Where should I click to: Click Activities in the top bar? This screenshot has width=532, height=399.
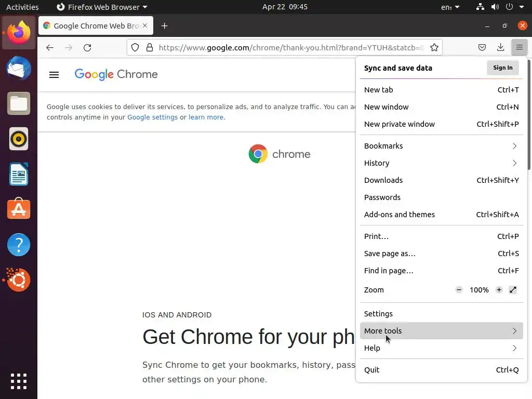(x=22, y=7)
